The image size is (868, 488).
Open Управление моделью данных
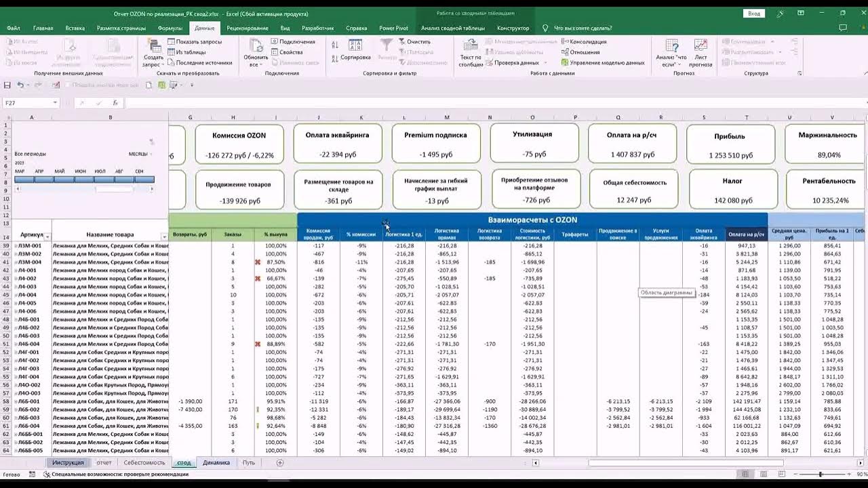pos(603,62)
